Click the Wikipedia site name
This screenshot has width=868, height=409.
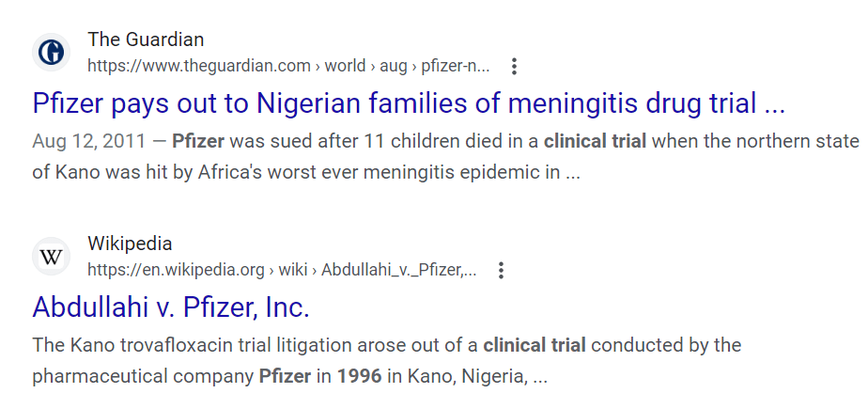(x=130, y=244)
